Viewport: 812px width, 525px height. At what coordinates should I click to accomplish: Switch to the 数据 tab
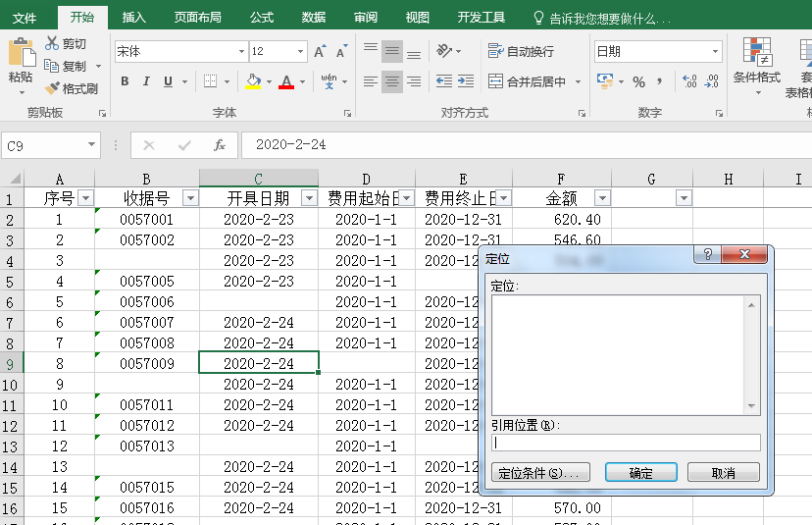[313, 18]
